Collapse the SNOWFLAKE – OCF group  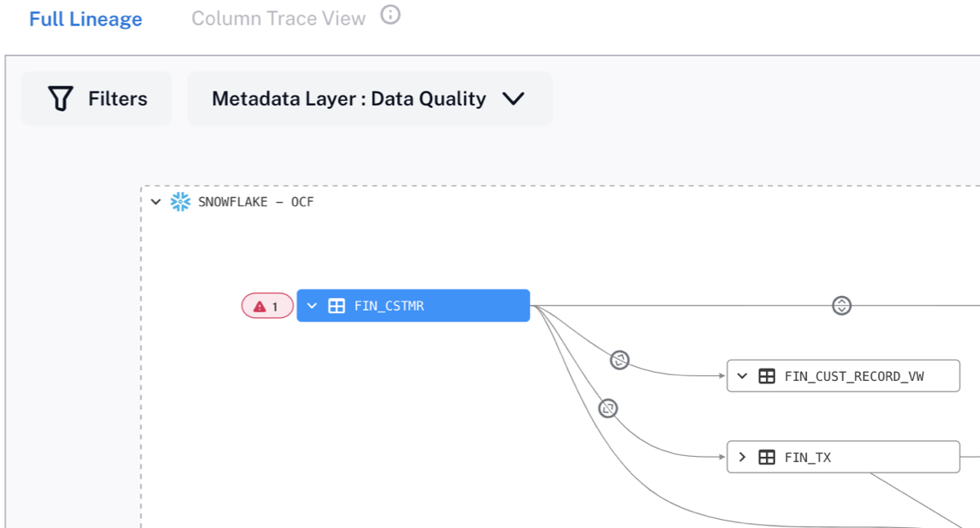coord(156,202)
